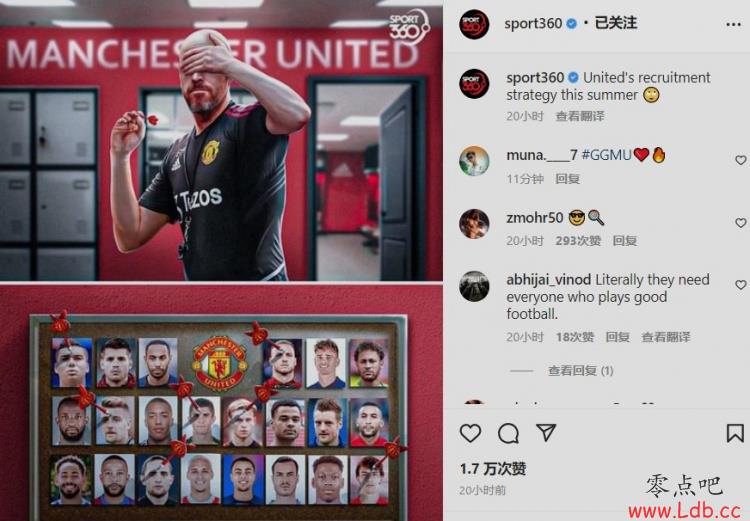
Task: View the 1.7 万次赞 likes list
Action: point(493,469)
